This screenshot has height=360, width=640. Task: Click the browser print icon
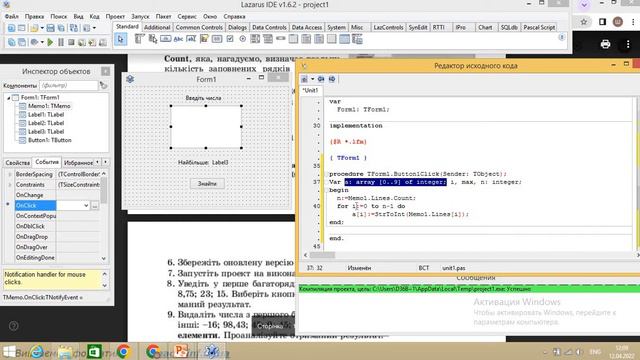[605, 44]
